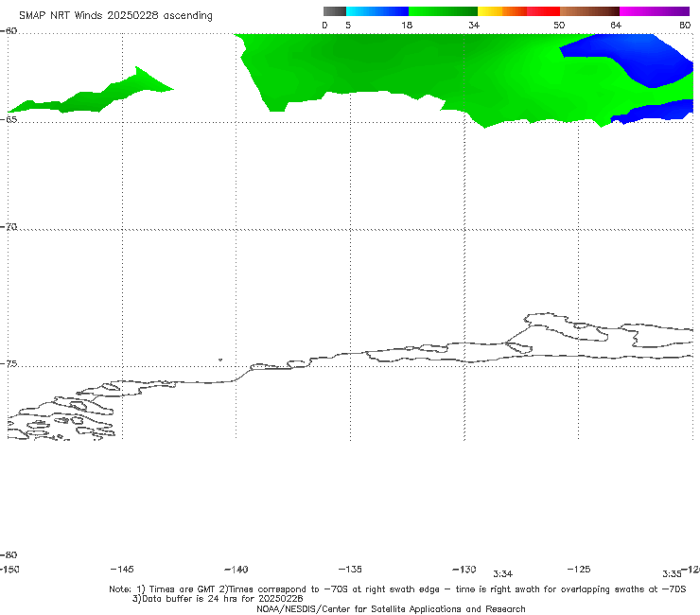
Task: Click the color bar label '64'
Action: pos(616,25)
